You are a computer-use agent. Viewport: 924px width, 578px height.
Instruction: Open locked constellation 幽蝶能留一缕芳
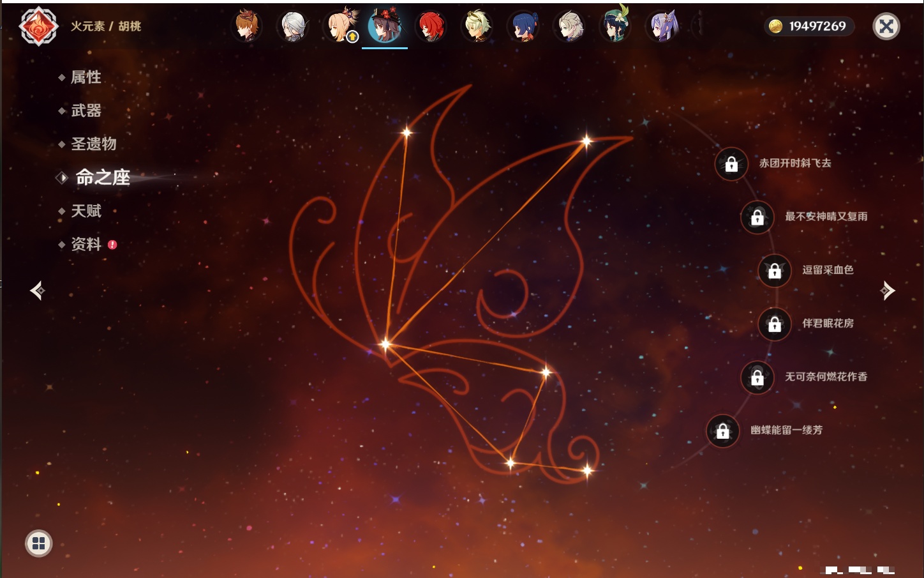coord(722,431)
